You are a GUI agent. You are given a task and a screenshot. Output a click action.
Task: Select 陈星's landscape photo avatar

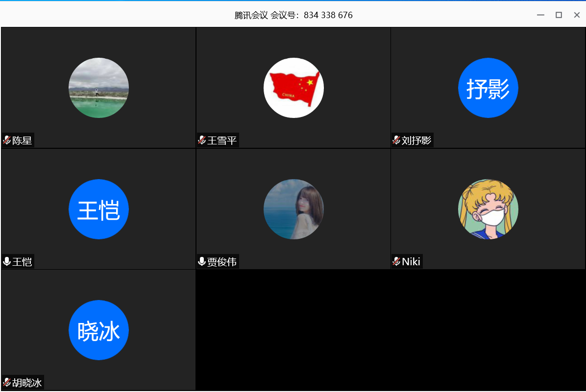(x=98, y=88)
